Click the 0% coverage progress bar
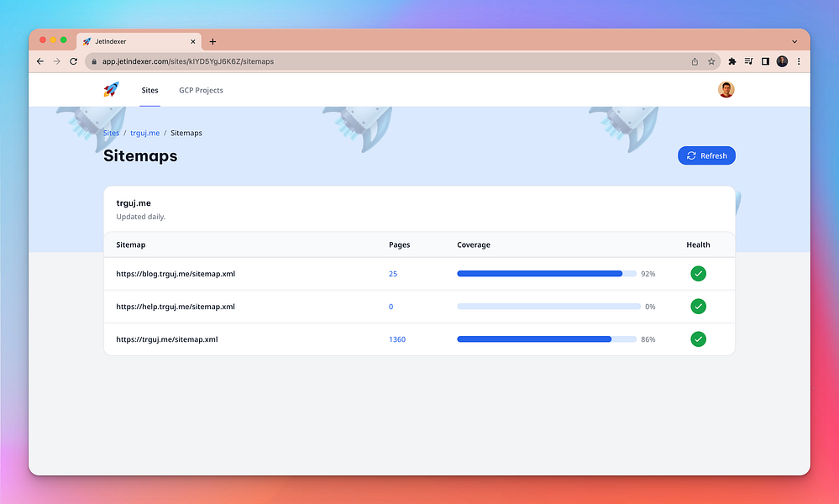Image resolution: width=839 pixels, height=504 pixels. (548, 307)
